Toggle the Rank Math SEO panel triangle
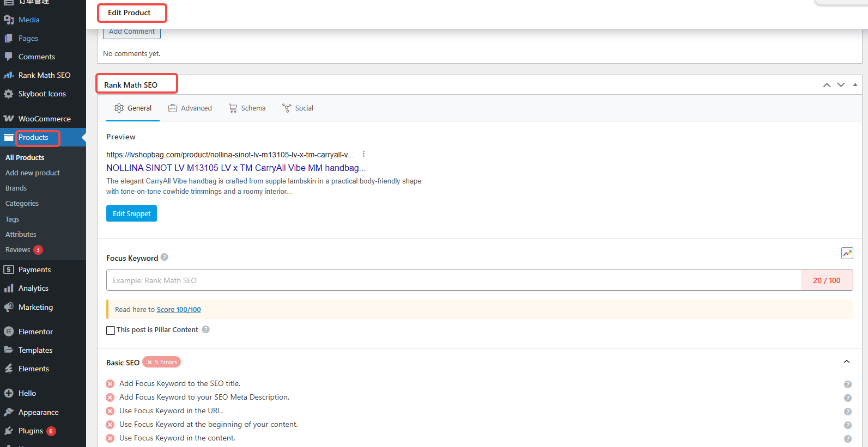868x447 pixels. (855, 85)
